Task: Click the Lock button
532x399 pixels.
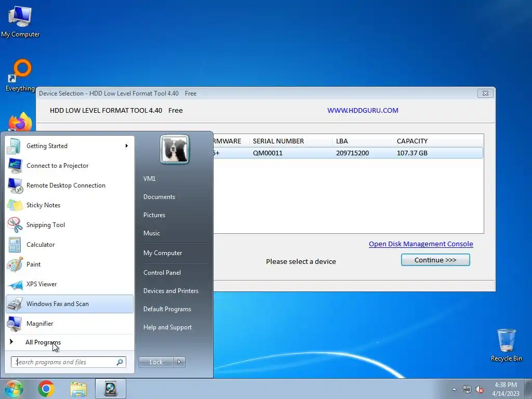Action: click(x=156, y=362)
